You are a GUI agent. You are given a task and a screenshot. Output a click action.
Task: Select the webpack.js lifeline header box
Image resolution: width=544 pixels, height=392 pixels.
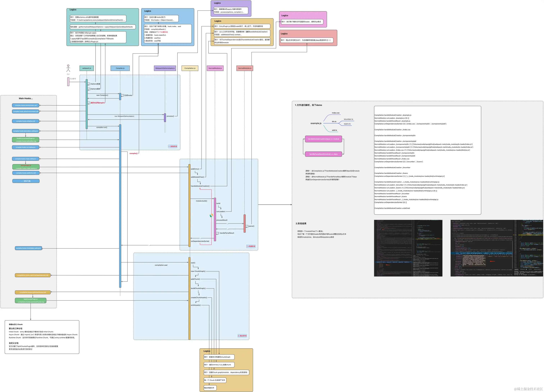coord(87,68)
